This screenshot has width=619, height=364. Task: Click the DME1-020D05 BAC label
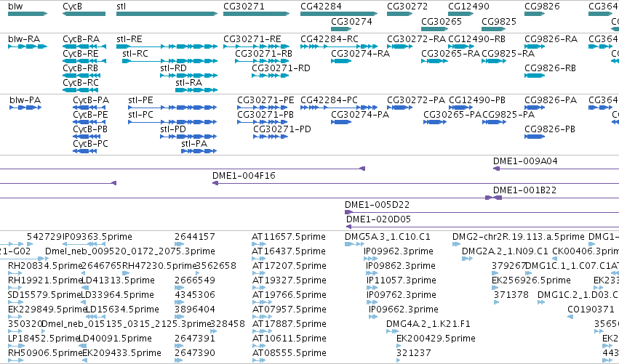pyautogui.click(x=378, y=219)
